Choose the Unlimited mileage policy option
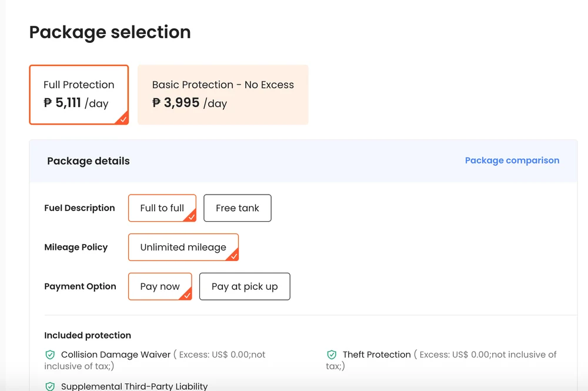Image resolution: width=588 pixels, height=391 pixels. point(183,247)
